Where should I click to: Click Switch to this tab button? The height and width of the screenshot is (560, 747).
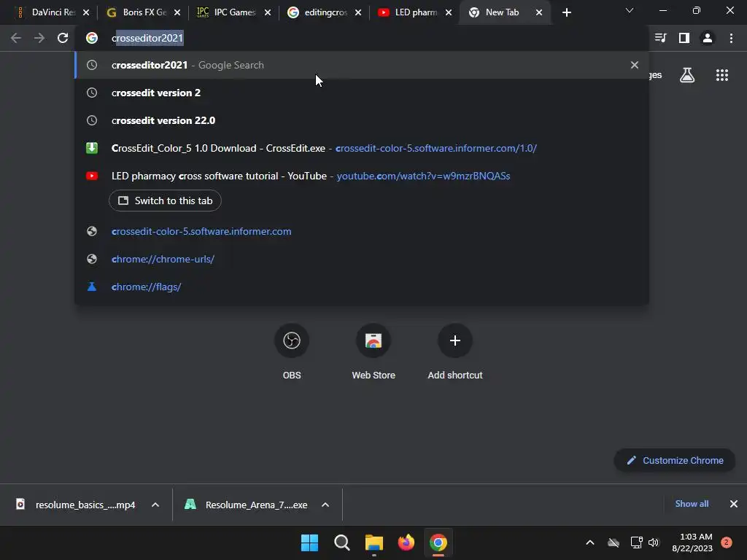[x=165, y=201]
